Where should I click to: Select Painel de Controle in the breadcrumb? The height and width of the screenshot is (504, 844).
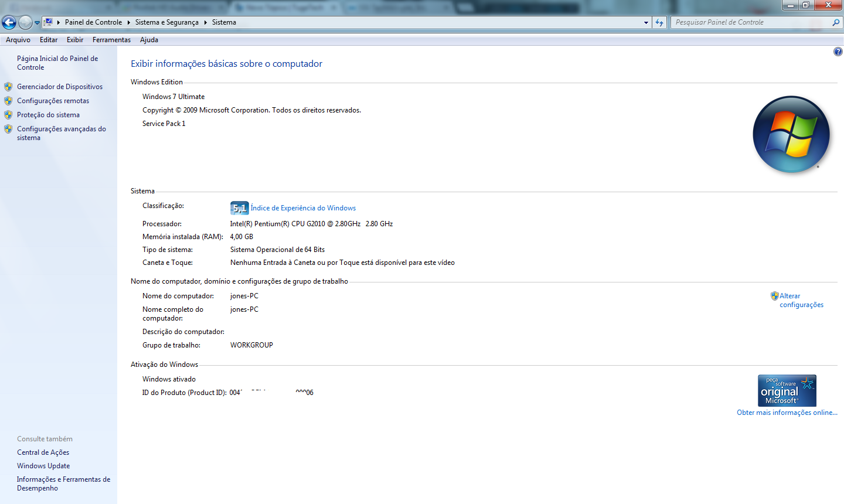[93, 22]
